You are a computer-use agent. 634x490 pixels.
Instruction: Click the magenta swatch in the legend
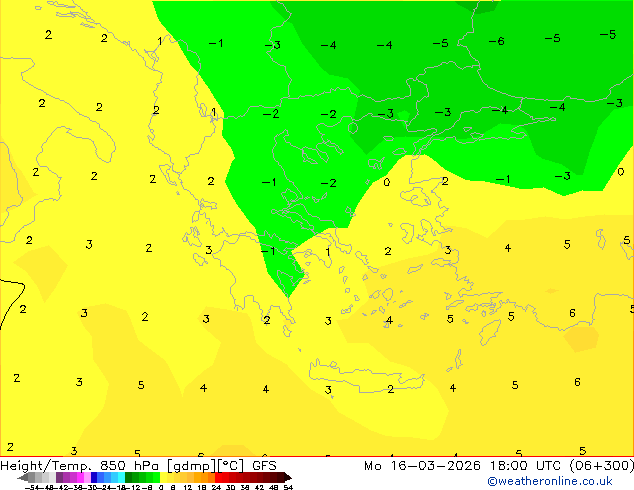point(80,477)
